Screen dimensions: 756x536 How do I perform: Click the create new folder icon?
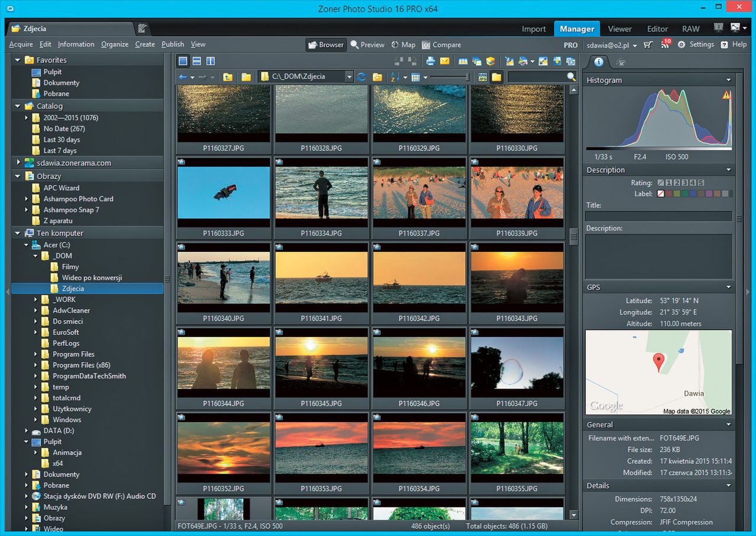pyautogui.click(x=246, y=77)
